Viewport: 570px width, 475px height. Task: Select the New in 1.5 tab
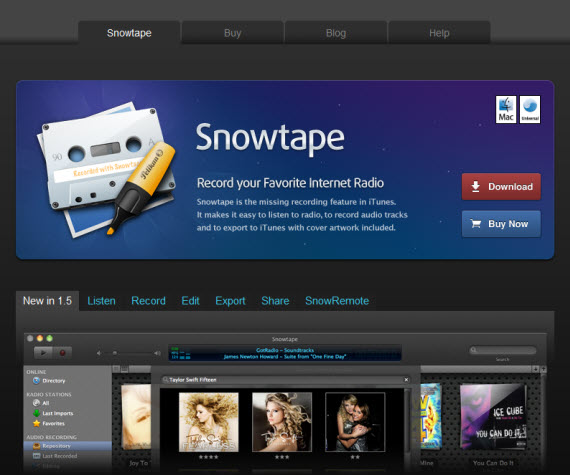pyautogui.click(x=47, y=301)
